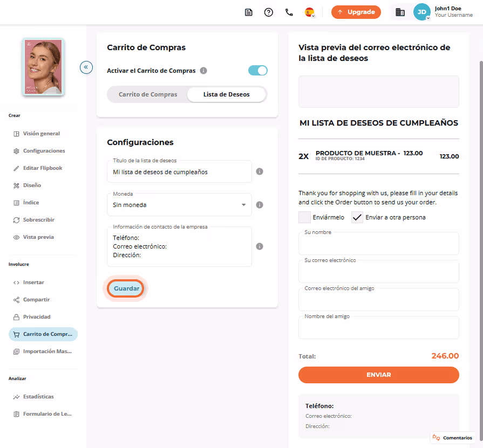Show info for wish list title field
Screen dimensions: 483x448
tap(260, 171)
